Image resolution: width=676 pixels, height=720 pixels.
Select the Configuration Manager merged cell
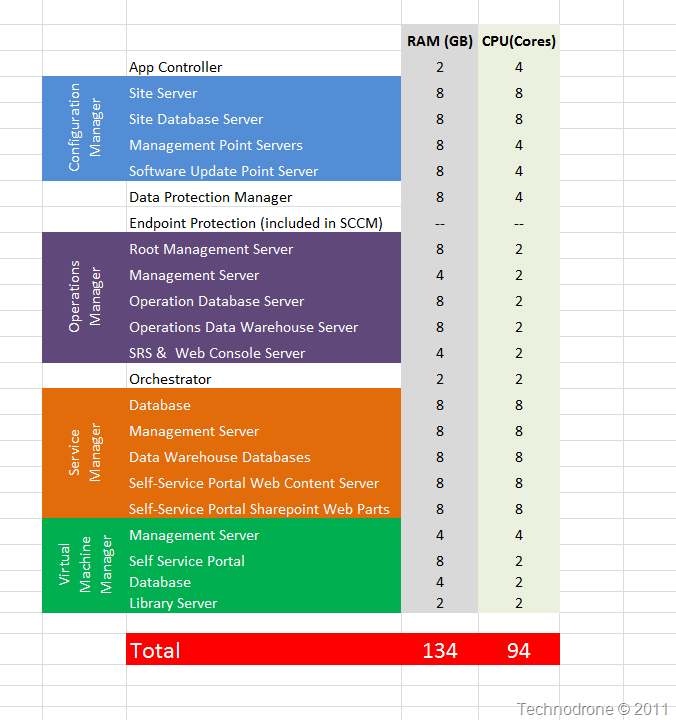84,129
